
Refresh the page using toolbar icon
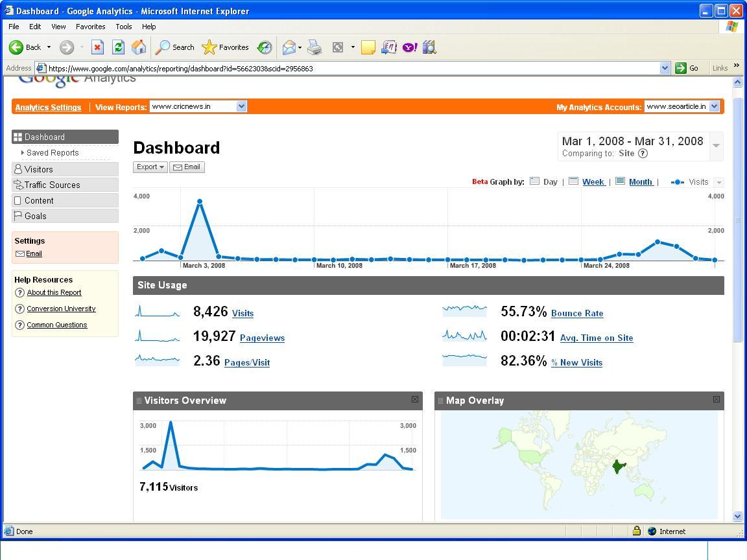tap(118, 47)
